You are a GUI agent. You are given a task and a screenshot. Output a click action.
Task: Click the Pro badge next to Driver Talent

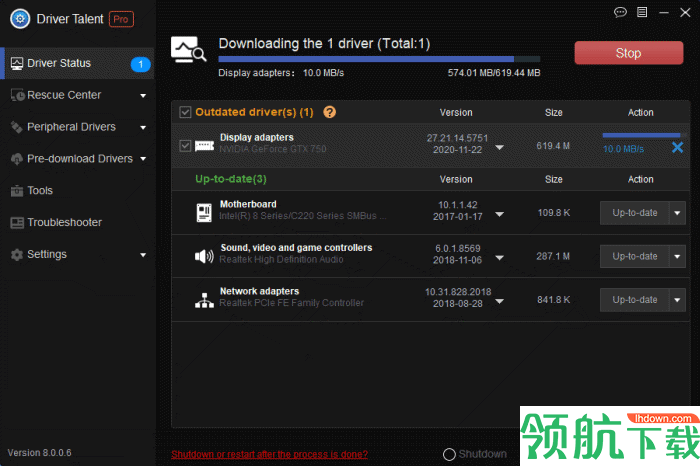(x=121, y=19)
